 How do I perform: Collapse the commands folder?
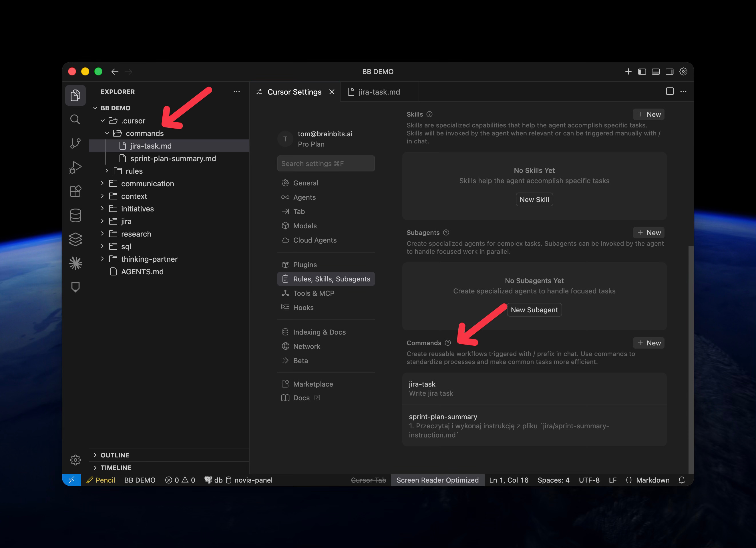[144, 133]
